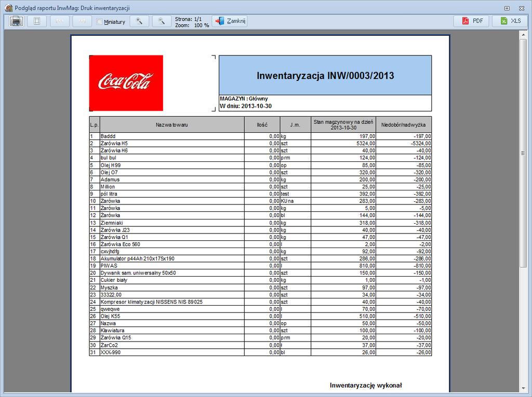The height and width of the screenshot is (397, 532).
Task: Select the 'Olej H99' item name
Action: pos(110,165)
